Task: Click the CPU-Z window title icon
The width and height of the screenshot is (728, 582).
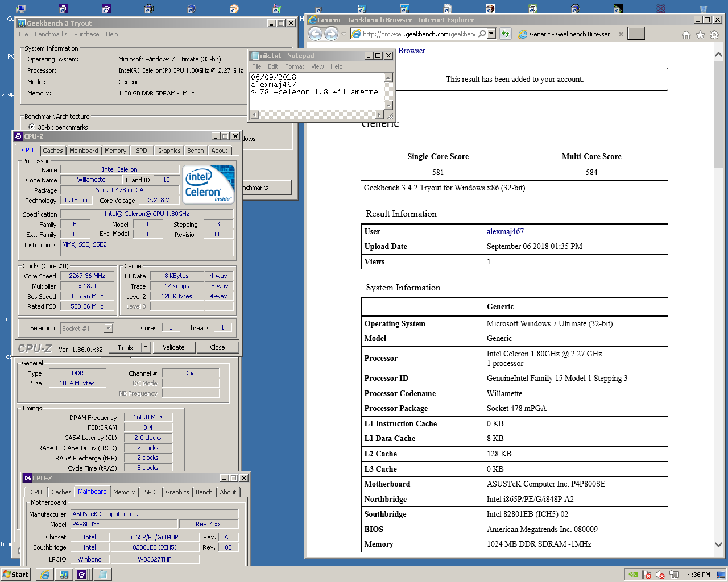Action: click(x=18, y=136)
